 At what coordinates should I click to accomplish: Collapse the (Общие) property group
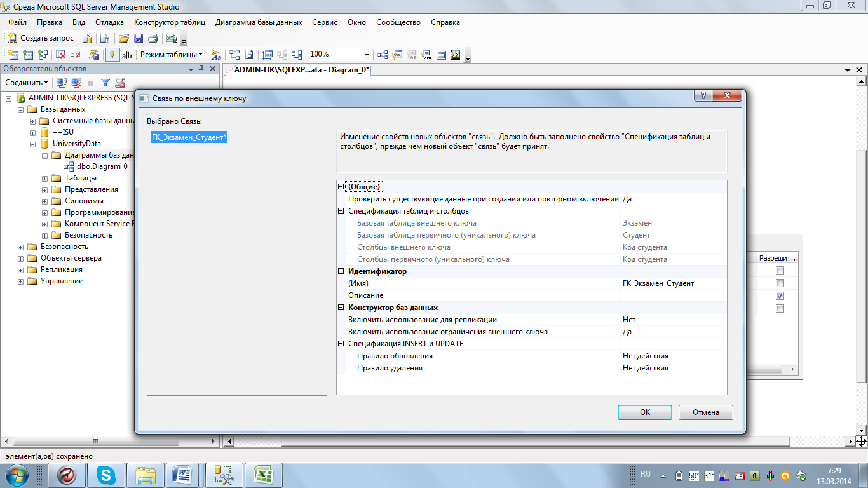pyautogui.click(x=341, y=187)
